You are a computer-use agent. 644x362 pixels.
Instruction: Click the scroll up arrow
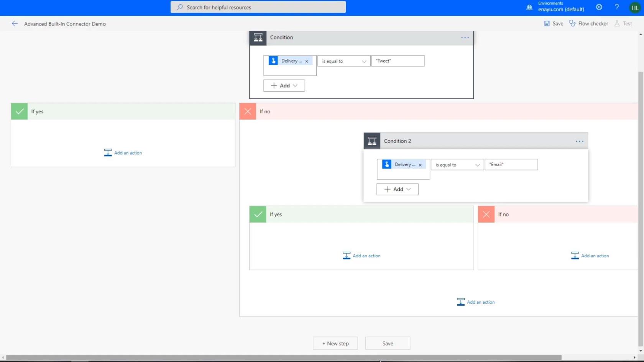click(641, 34)
